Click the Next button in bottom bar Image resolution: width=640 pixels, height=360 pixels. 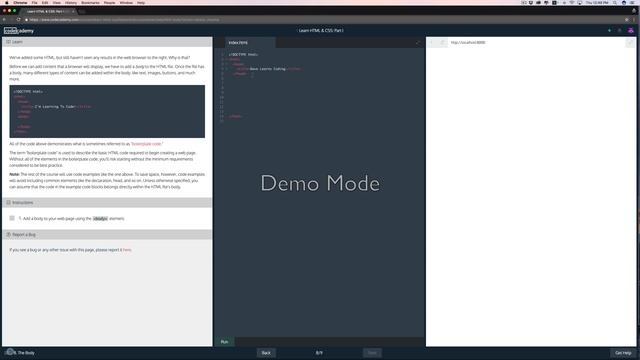[x=372, y=353]
